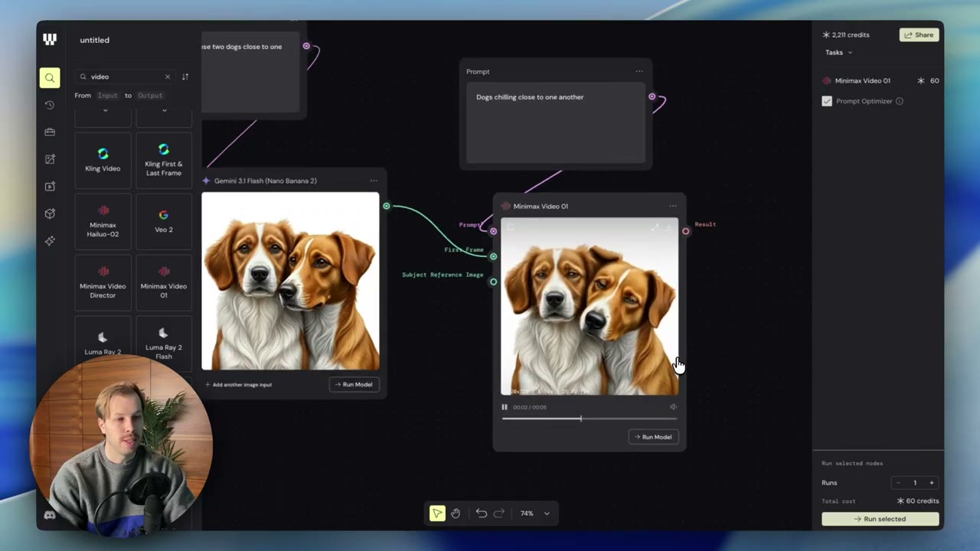Select the hand pan tool

456,514
